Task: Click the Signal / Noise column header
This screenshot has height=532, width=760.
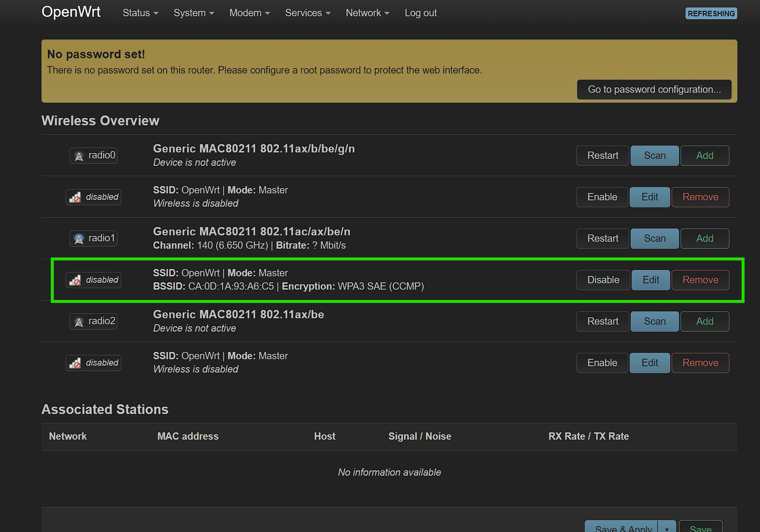Action: point(419,436)
